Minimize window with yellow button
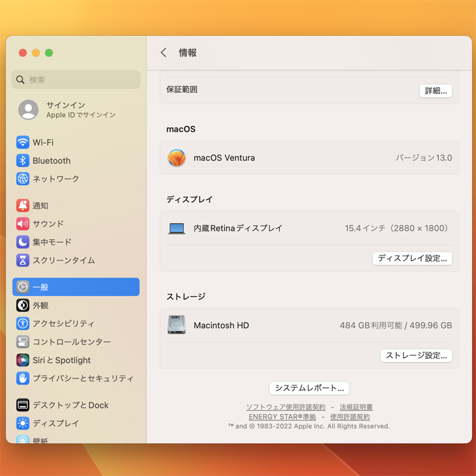Viewport: 476px width, 476px height. 36,53
